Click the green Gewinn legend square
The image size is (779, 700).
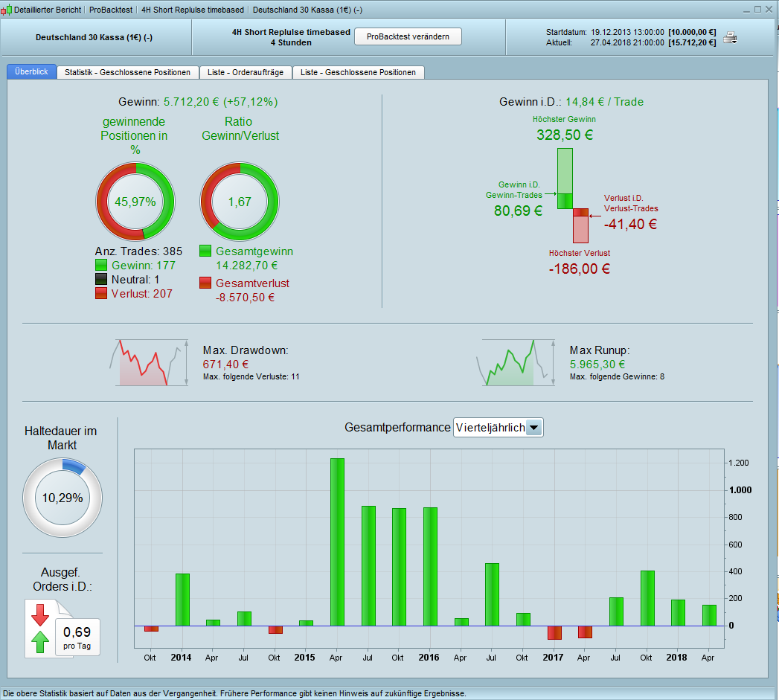point(101,265)
